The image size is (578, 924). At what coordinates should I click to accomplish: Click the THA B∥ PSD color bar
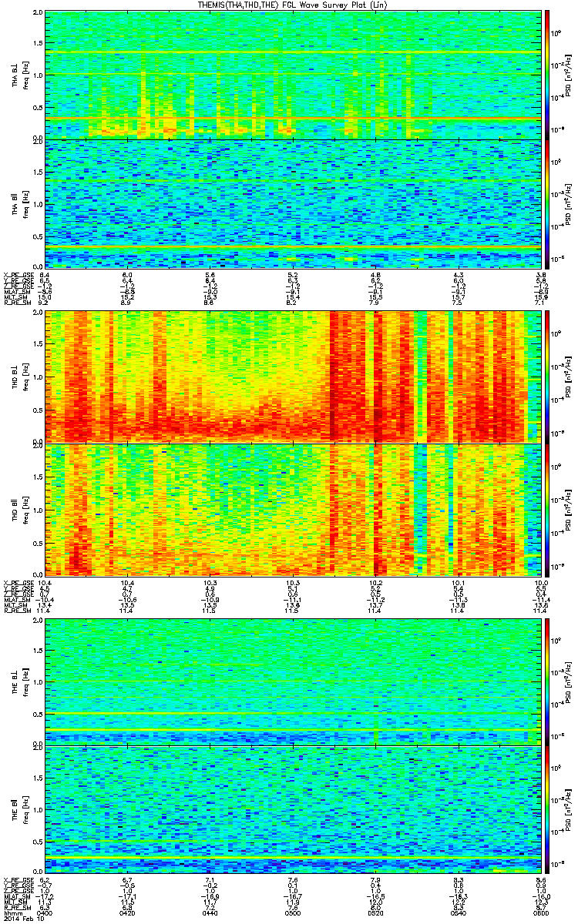(547, 203)
